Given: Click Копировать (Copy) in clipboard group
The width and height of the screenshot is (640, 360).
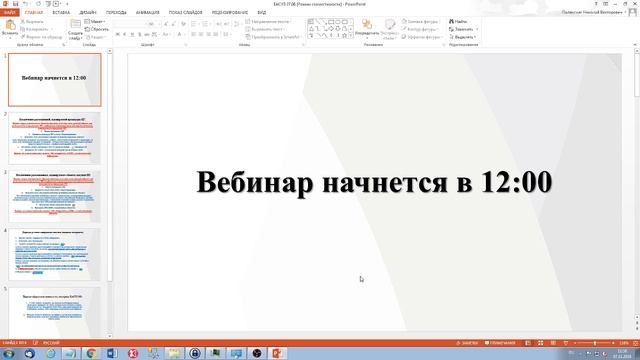Looking at the screenshot, I should click(35, 29).
